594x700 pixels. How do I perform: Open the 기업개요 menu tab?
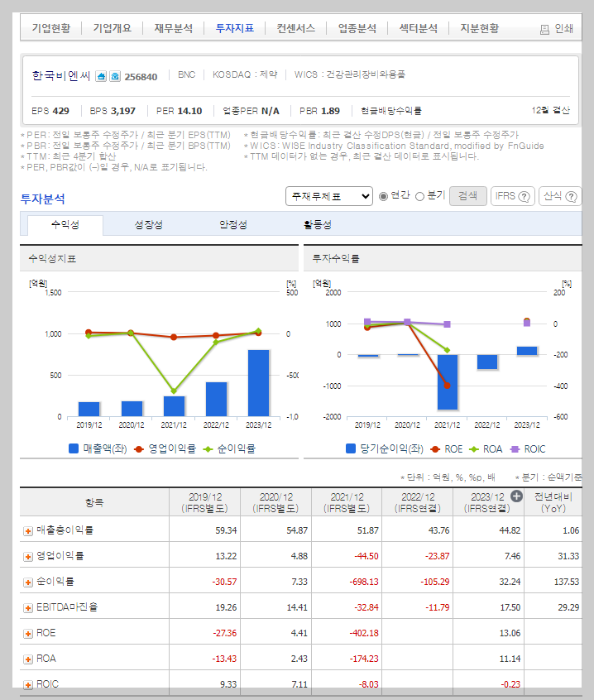[x=112, y=28]
